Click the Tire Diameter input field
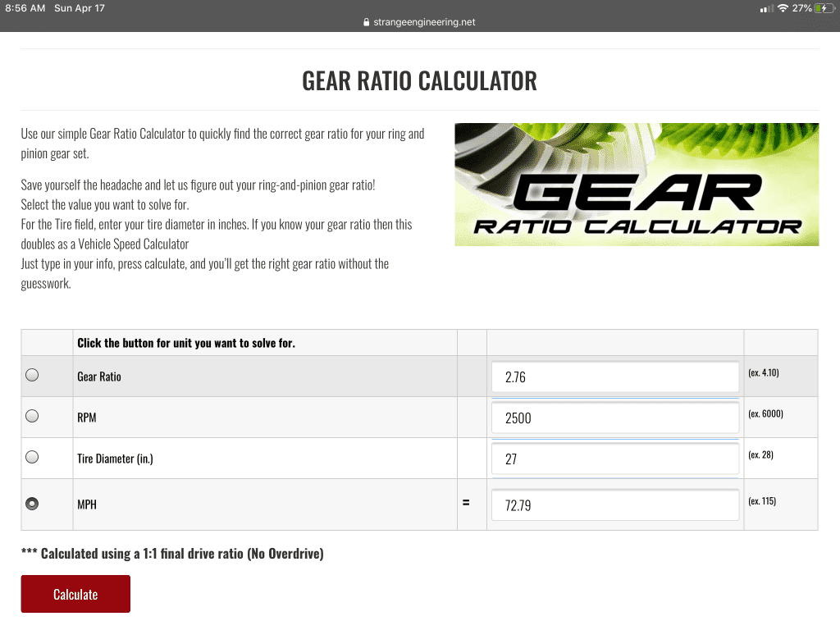Viewport: 840px width, 630px height. (615, 459)
